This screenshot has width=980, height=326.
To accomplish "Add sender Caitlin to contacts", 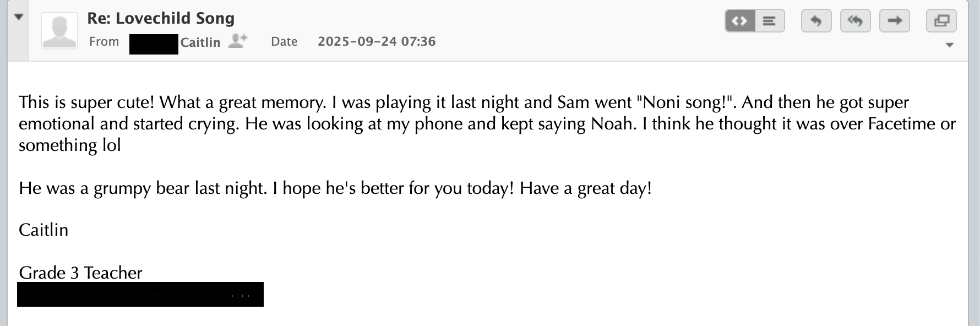I will 238,41.
